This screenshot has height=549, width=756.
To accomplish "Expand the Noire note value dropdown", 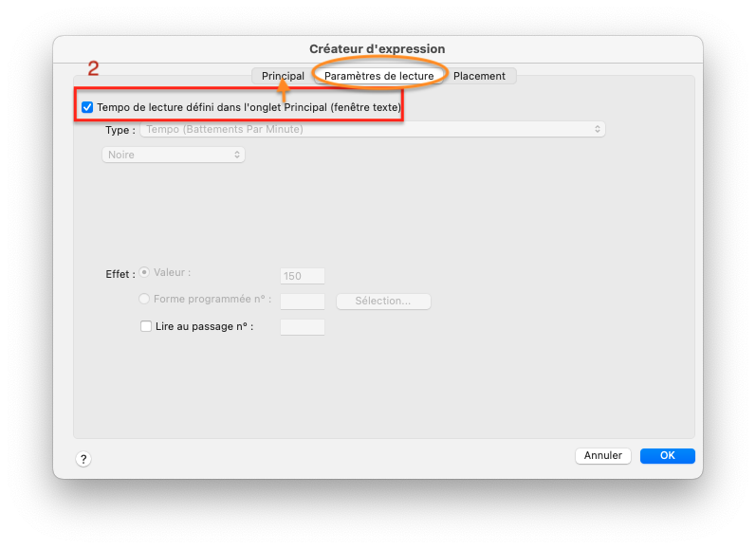I will click(174, 155).
